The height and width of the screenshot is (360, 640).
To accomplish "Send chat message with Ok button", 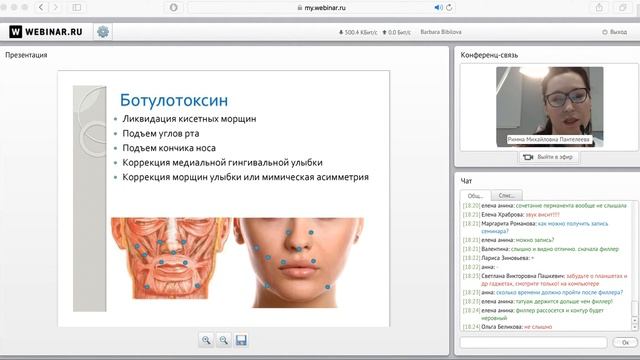I will pos(625,342).
